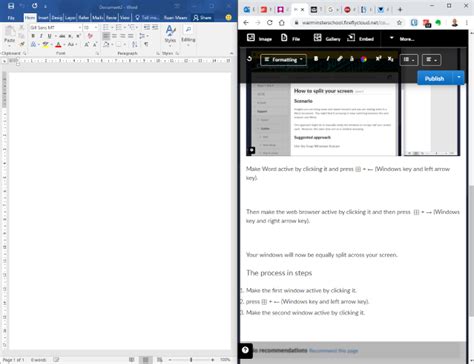Open the Formatting dropdown in web editor
The width and height of the screenshot is (474, 364).
coord(283,60)
